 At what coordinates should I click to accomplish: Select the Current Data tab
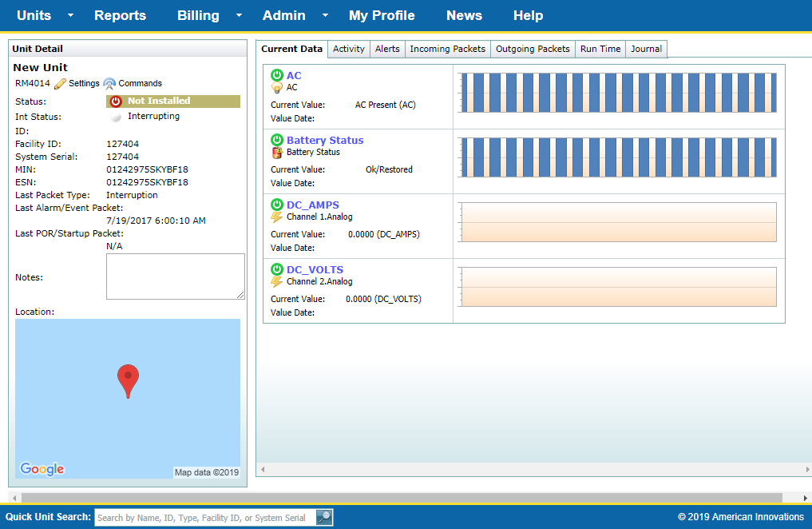point(291,49)
